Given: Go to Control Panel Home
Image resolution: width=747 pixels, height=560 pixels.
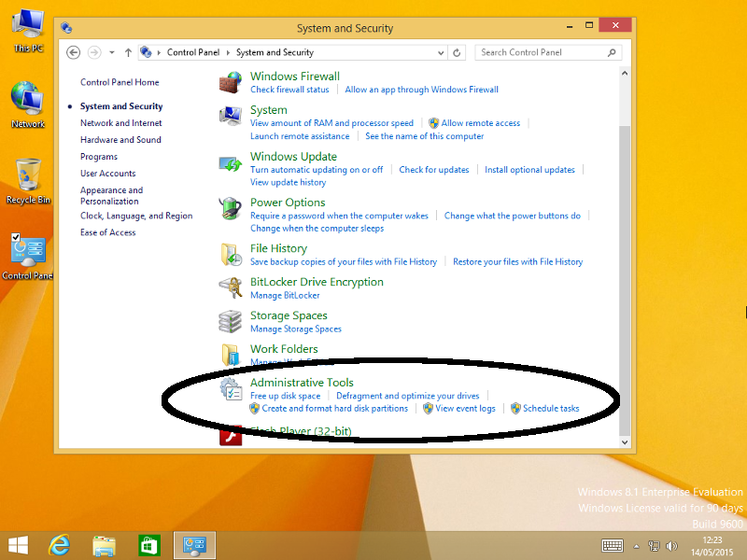Looking at the screenshot, I should (x=120, y=82).
